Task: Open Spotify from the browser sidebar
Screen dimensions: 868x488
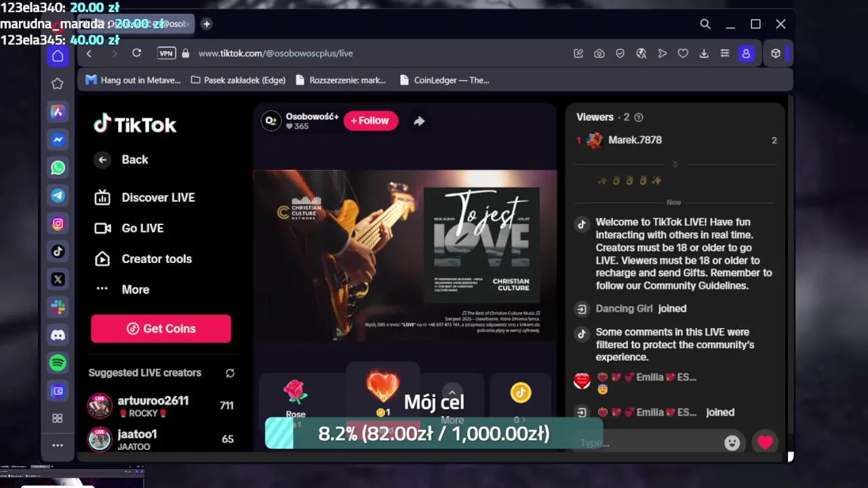Action: coord(58,363)
